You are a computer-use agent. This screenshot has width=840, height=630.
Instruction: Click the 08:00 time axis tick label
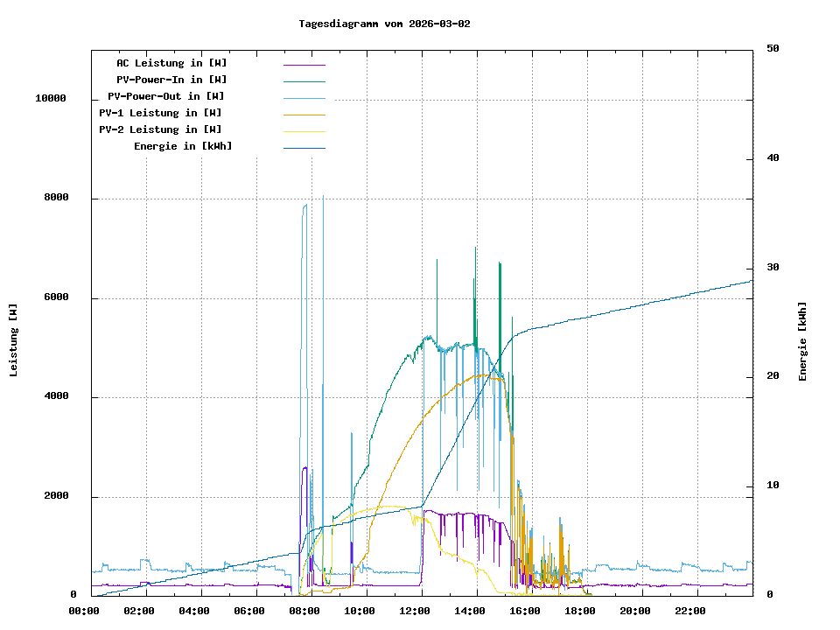(x=304, y=611)
